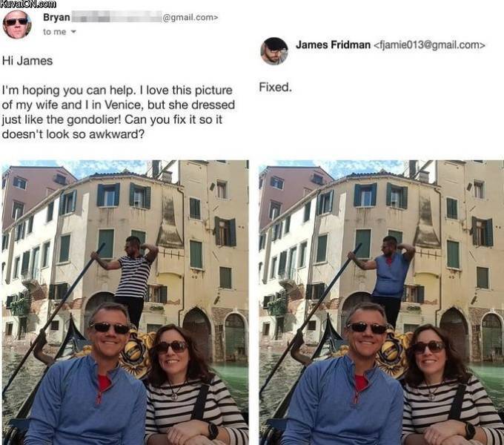Click the James Fridman sender name

(x=333, y=44)
